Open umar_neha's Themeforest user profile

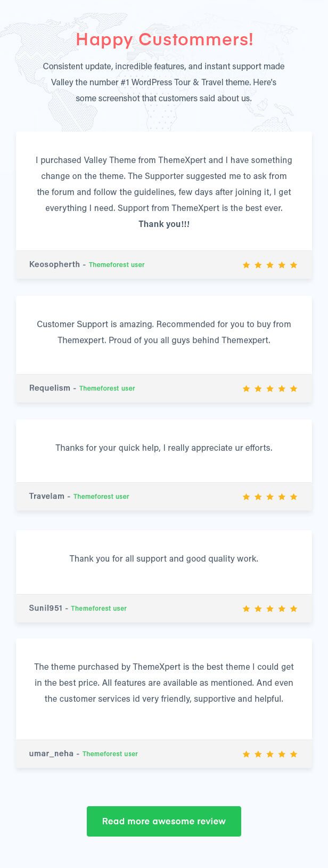(x=110, y=754)
